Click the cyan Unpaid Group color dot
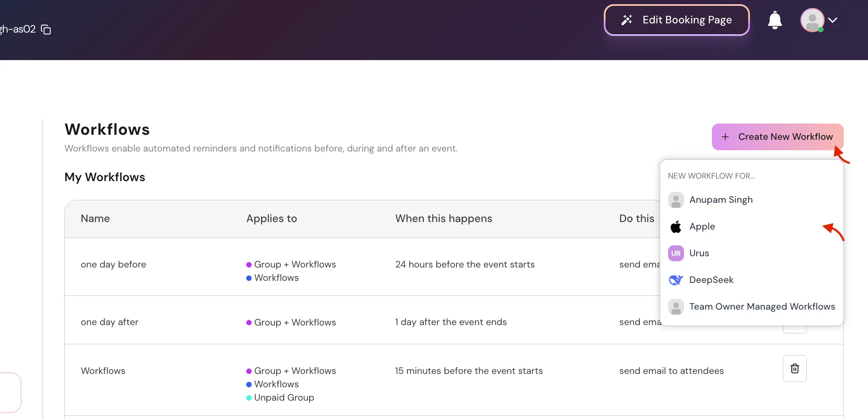The width and height of the screenshot is (868, 419). click(249, 398)
